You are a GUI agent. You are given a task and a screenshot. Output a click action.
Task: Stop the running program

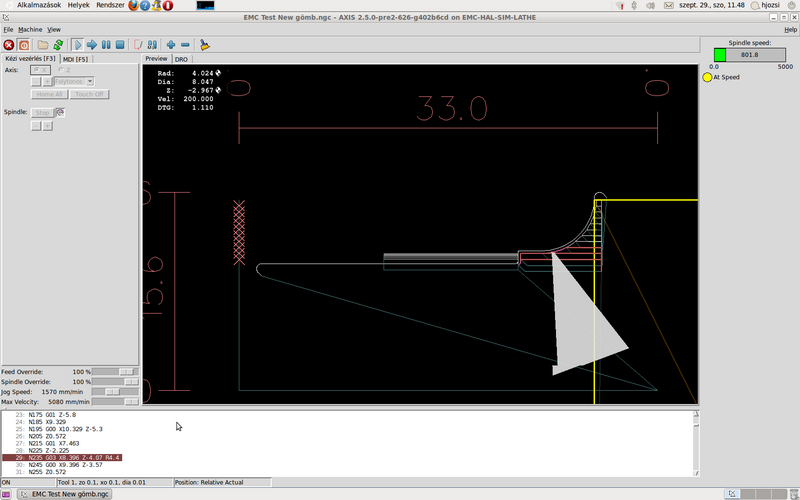pos(120,45)
